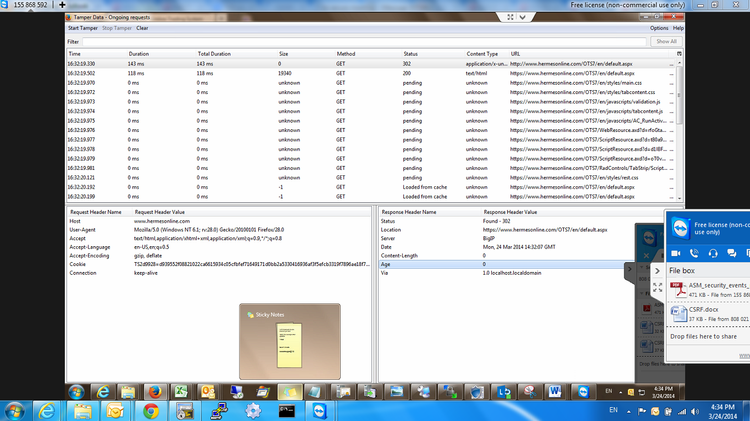Screen dimensions: 750x421
Task: Click the Show All button
Action: point(666,42)
